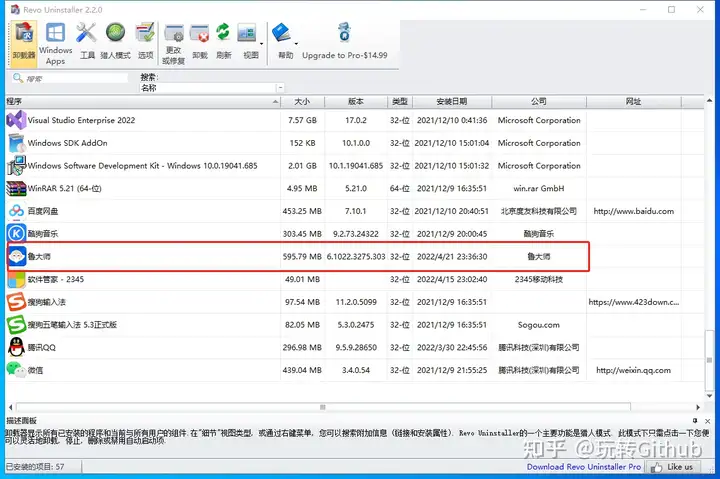Click the Sogou.com company cell
720x479 pixels.
tap(539, 325)
